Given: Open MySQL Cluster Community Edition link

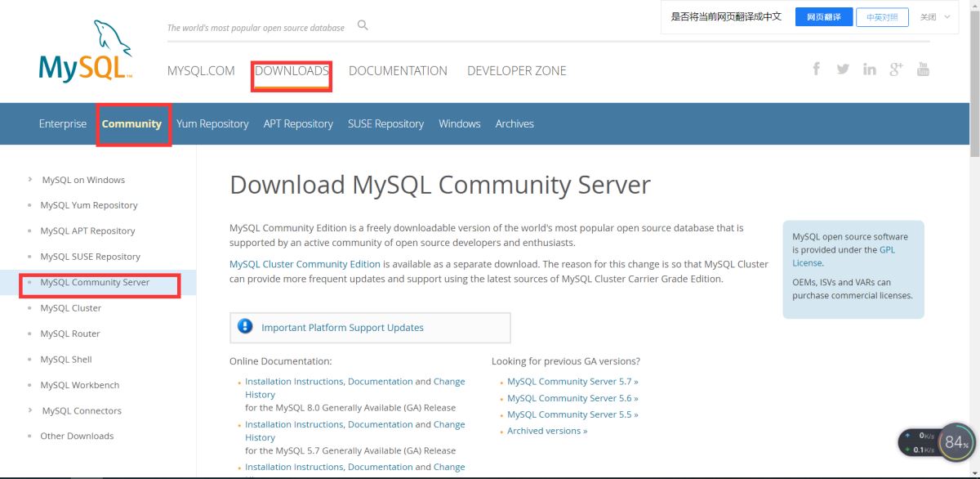Looking at the screenshot, I should (305, 264).
